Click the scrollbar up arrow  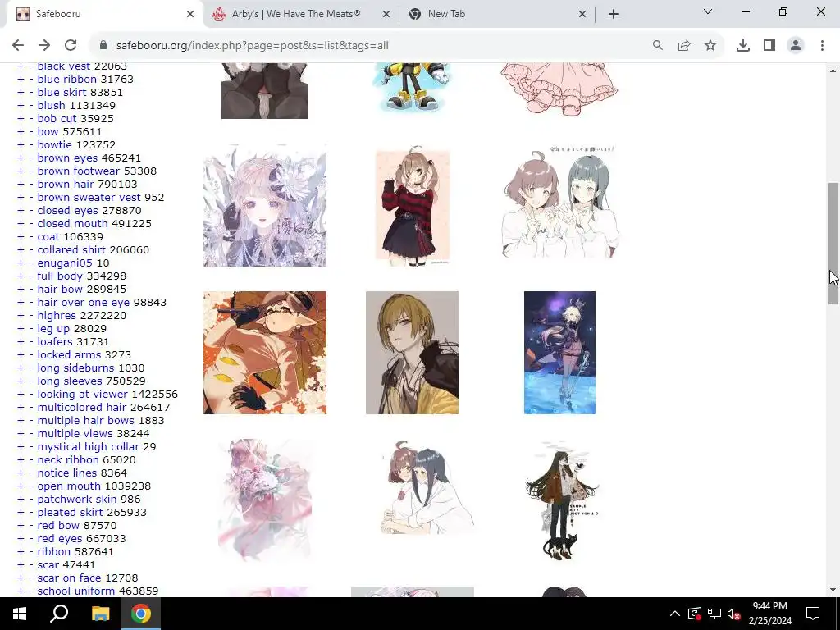833,71
